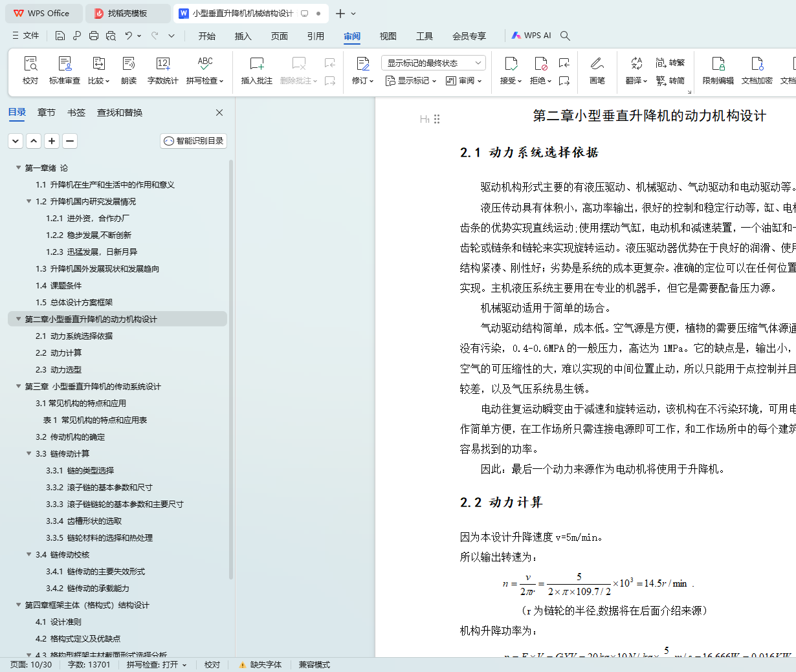Go to previous revision icon
This screenshot has width=796, height=672.
point(564,63)
